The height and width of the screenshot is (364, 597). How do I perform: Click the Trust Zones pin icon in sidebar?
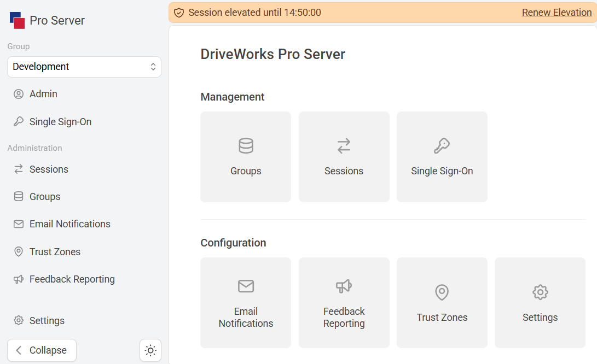tap(18, 252)
